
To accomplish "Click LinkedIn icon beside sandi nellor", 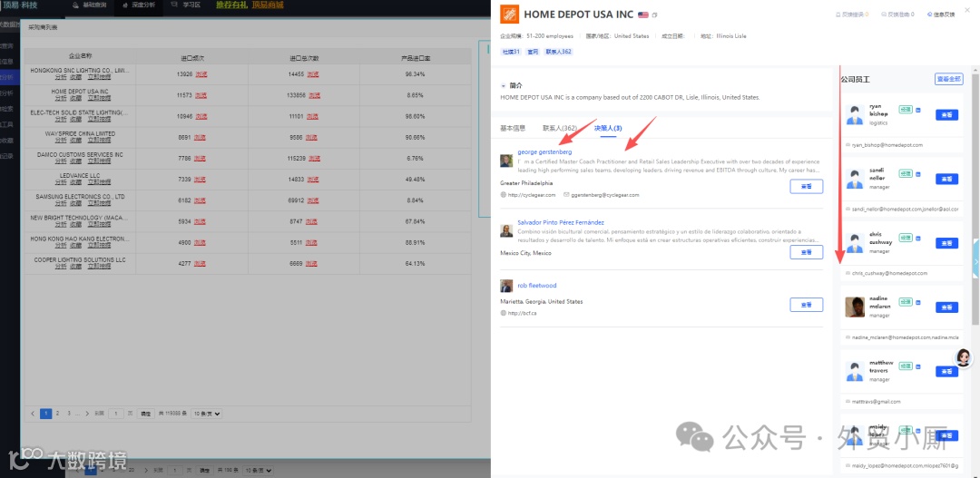I will coord(918,174).
